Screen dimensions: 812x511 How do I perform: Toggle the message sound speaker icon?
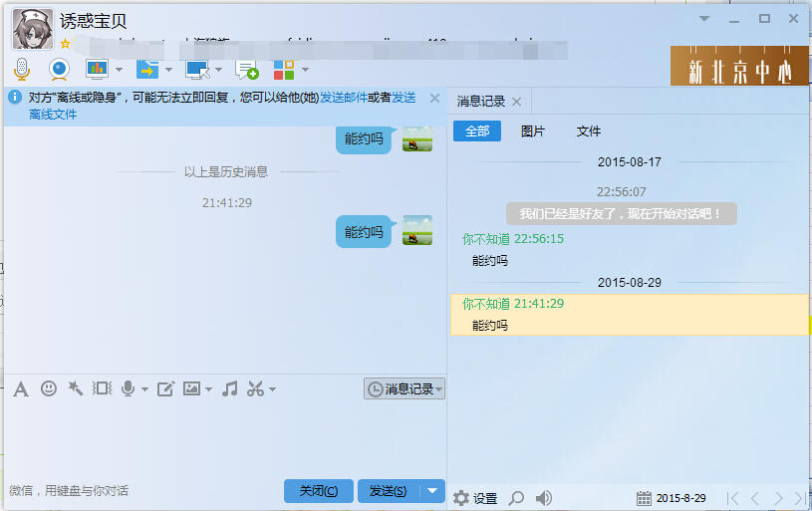point(544,498)
